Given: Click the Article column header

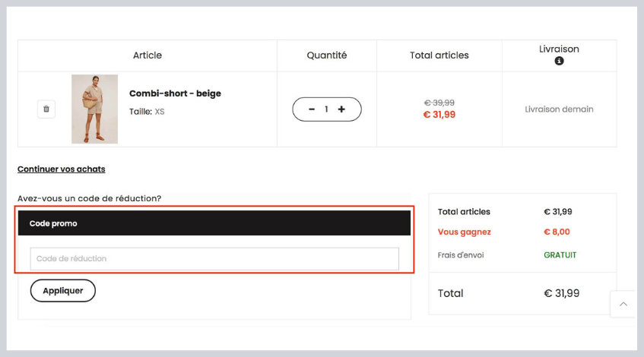Looking at the screenshot, I should tap(148, 55).
